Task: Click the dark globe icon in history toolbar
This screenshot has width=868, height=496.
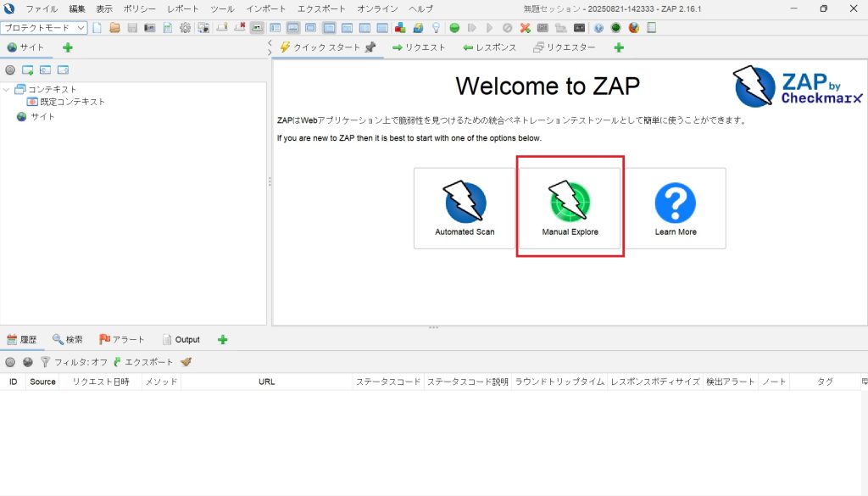Action: click(28, 362)
